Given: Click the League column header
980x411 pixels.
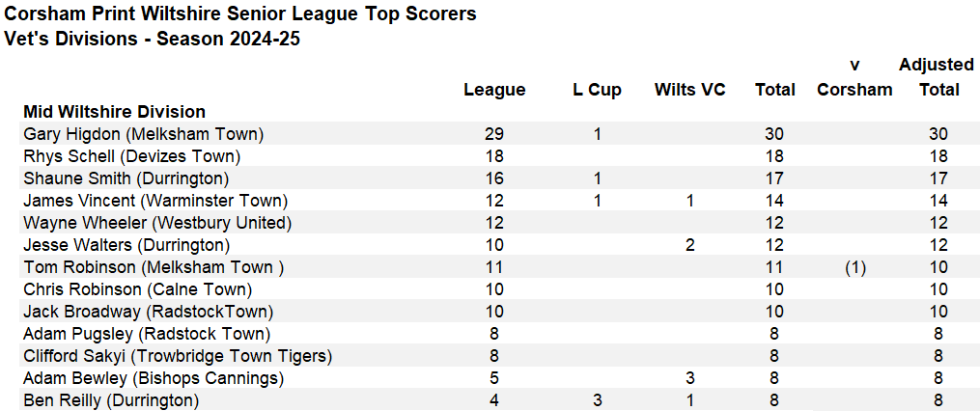Looking at the screenshot, I should tap(494, 90).
